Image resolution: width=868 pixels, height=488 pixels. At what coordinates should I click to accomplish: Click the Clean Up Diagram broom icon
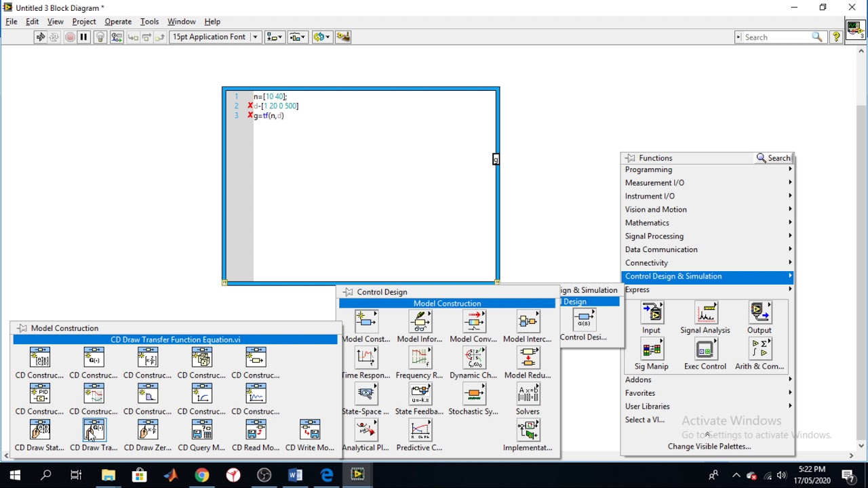coord(342,37)
